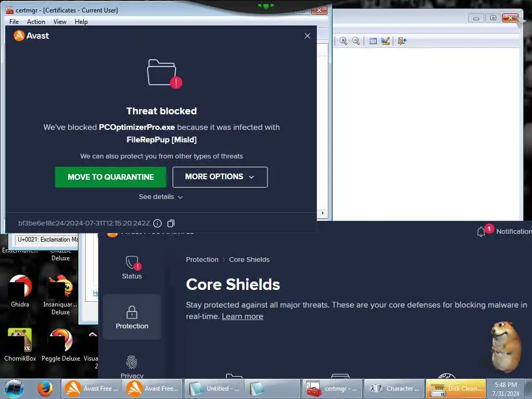Open Privacy in Avast sidebar
The height and width of the screenshot is (399, 532).
[x=132, y=367]
